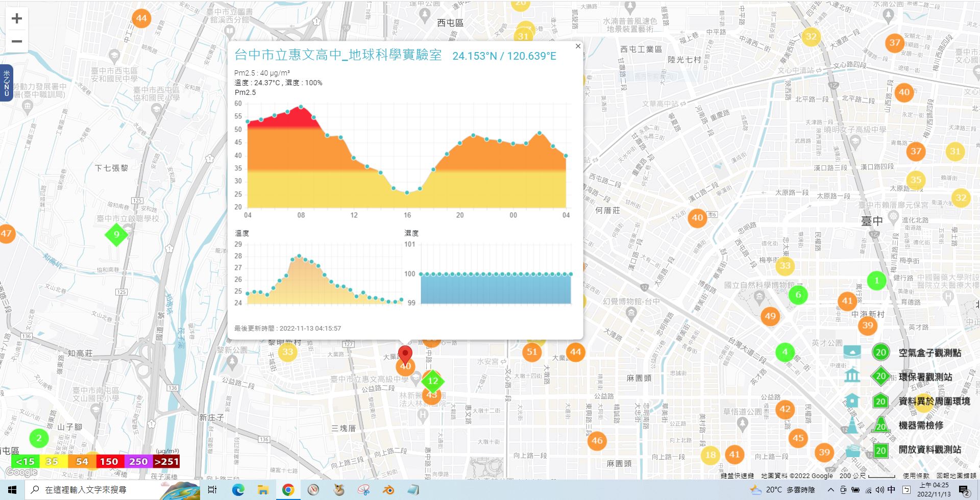Click the green sensor marker 1 near 健行路
The width and height of the screenshot is (980, 500).
coord(877,280)
